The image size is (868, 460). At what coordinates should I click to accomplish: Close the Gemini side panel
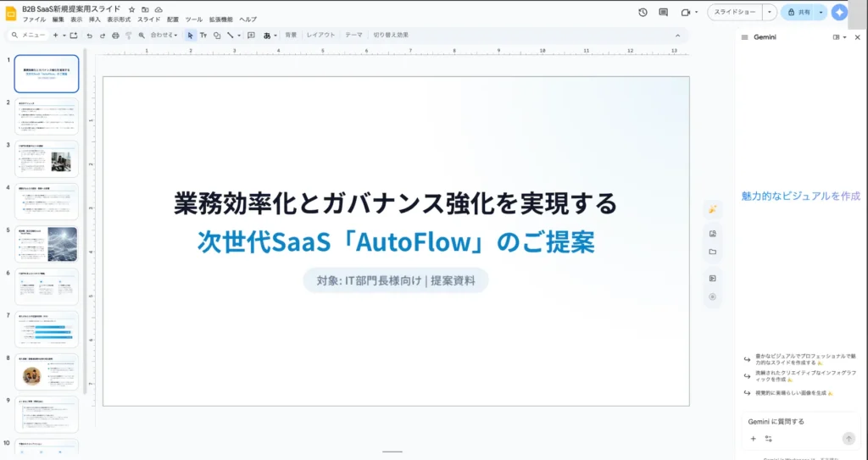coord(856,37)
